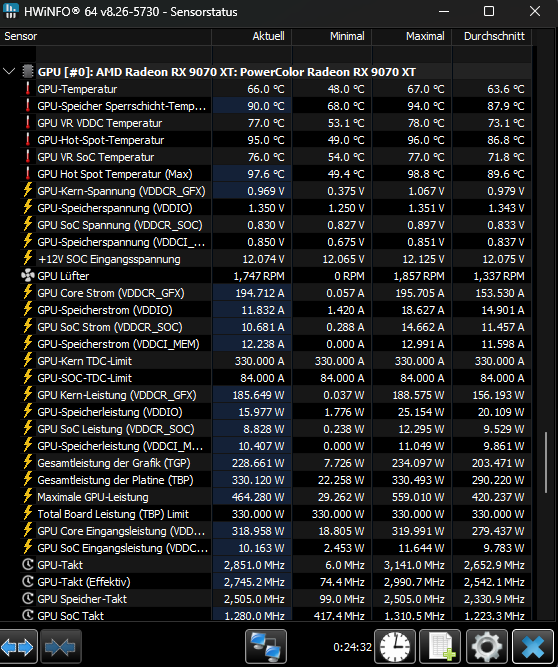
Task: Select the GPU SoC Takt row label
Action: [x=71, y=615]
